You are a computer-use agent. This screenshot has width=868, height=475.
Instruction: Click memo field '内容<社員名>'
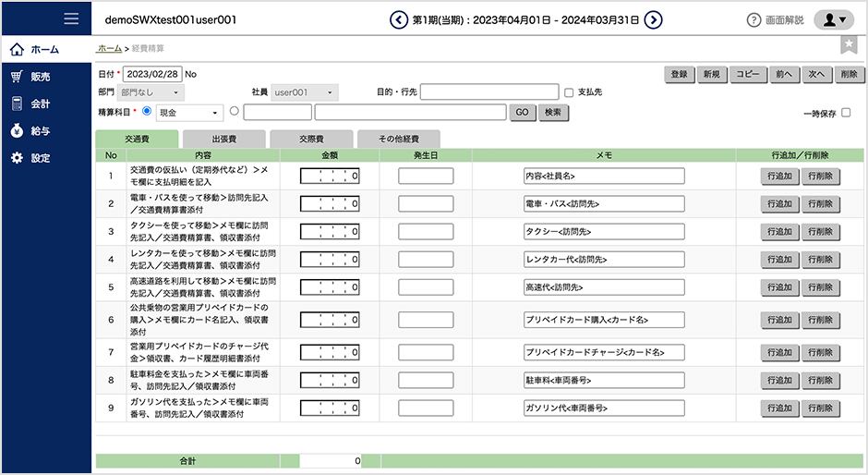[604, 177]
